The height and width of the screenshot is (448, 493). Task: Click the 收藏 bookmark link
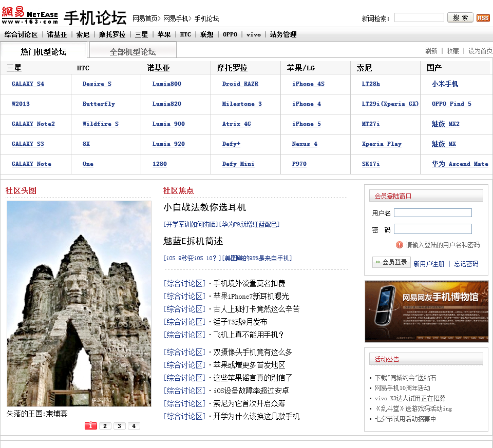coord(452,51)
